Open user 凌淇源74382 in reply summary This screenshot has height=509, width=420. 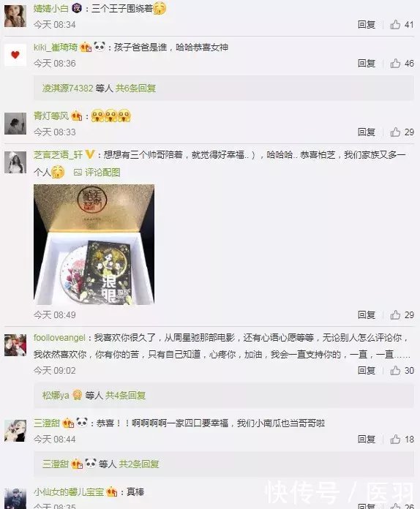[x=67, y=88]
